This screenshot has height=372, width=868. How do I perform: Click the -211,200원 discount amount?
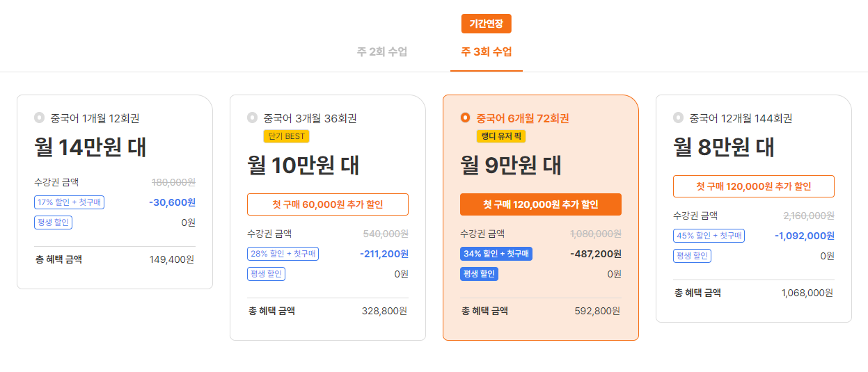click(x=384, y=254)
